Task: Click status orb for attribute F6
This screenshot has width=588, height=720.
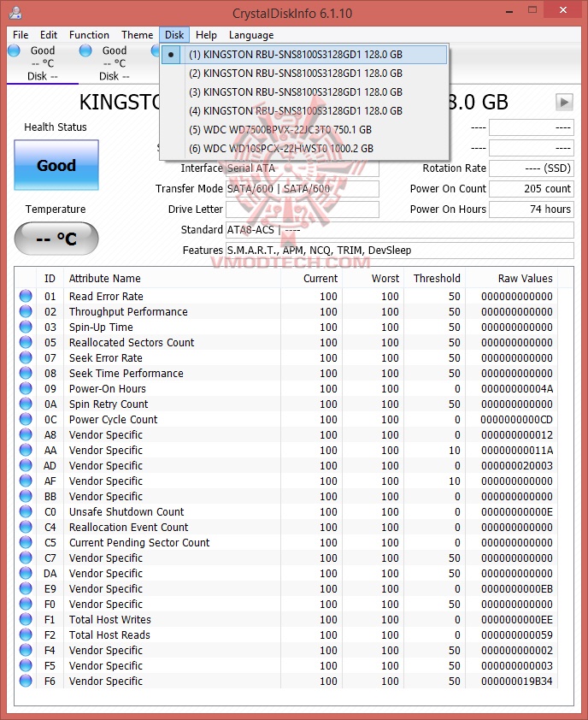Action: pos(26,681)
